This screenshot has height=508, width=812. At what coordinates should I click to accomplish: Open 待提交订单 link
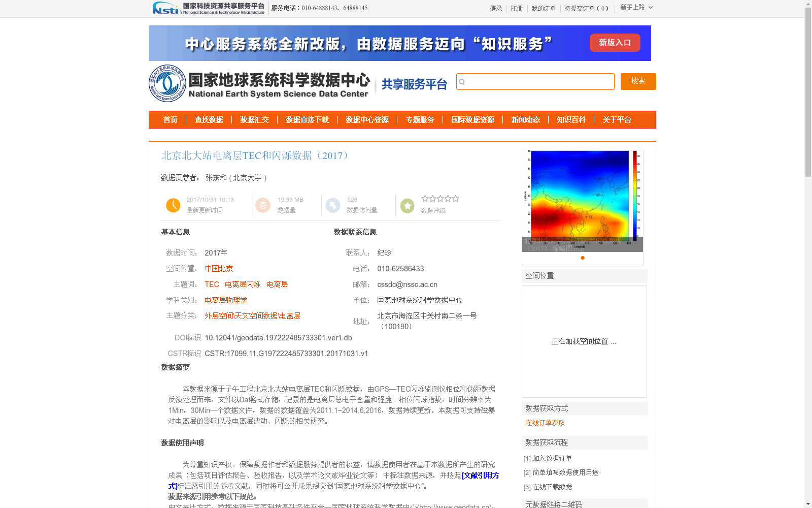coord(587,9)
